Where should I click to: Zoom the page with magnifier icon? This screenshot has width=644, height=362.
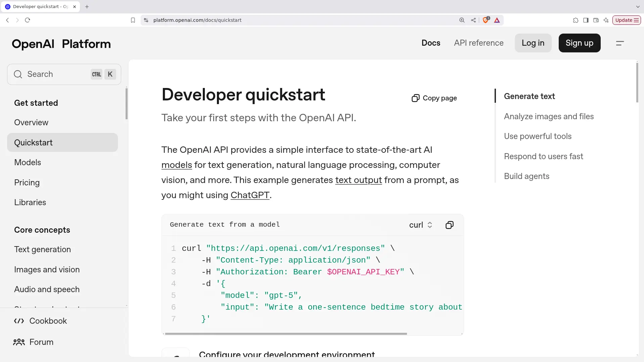pos(462,20)
